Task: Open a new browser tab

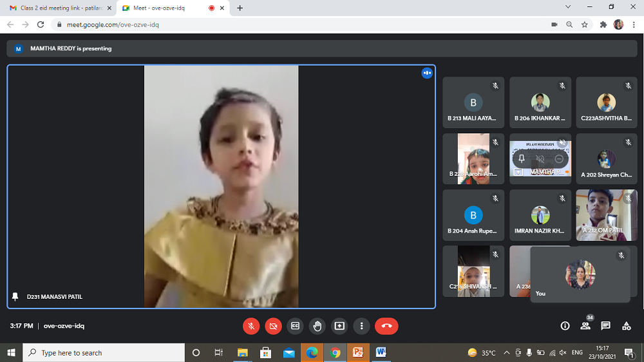Action: (x=240, y=8)
